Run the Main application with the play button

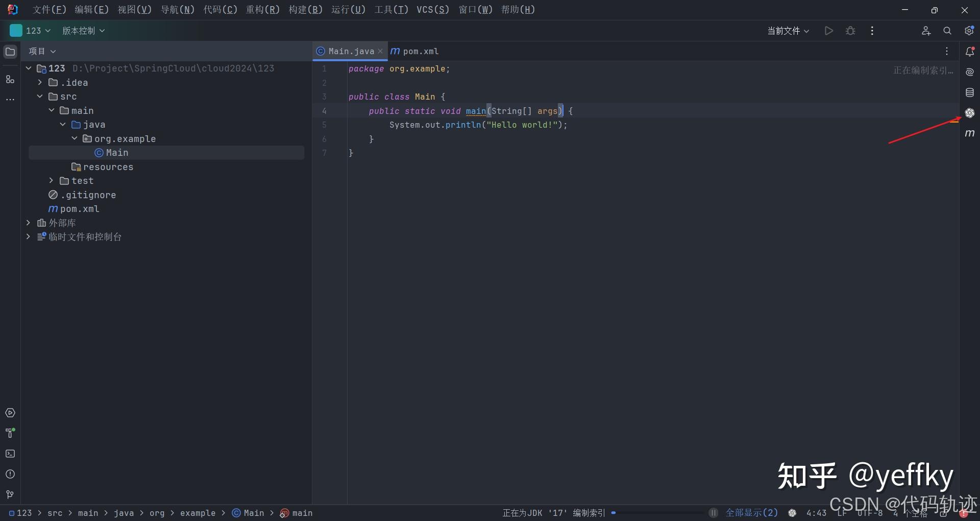pos(828,31)
